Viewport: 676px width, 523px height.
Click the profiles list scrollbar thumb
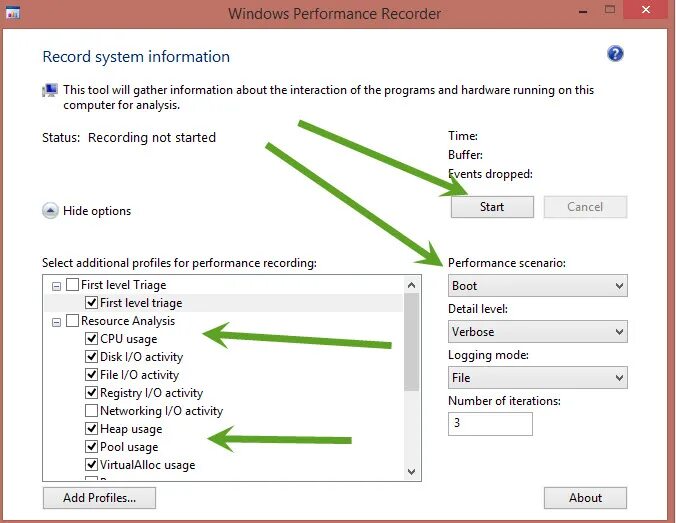[x=411, y=342]
